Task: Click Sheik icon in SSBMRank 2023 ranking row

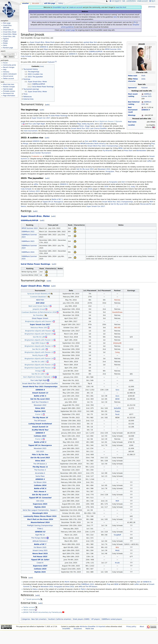Action: pyautogui.click(x=75, y=241)
